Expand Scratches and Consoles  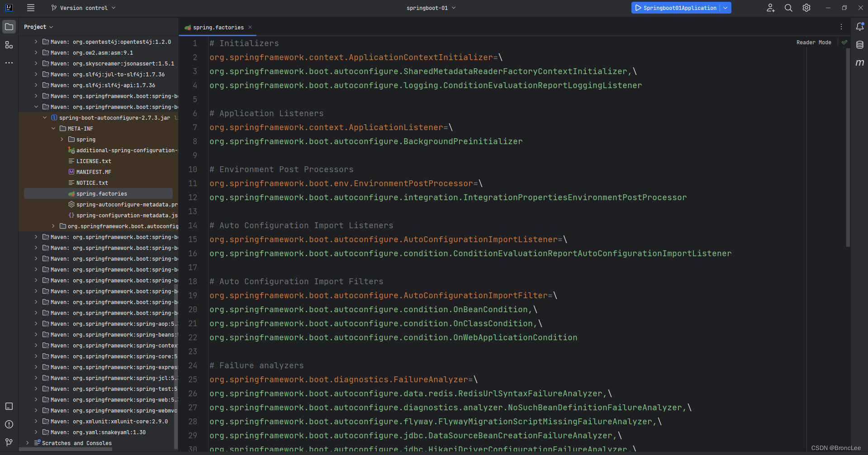(x=28, y=443)
